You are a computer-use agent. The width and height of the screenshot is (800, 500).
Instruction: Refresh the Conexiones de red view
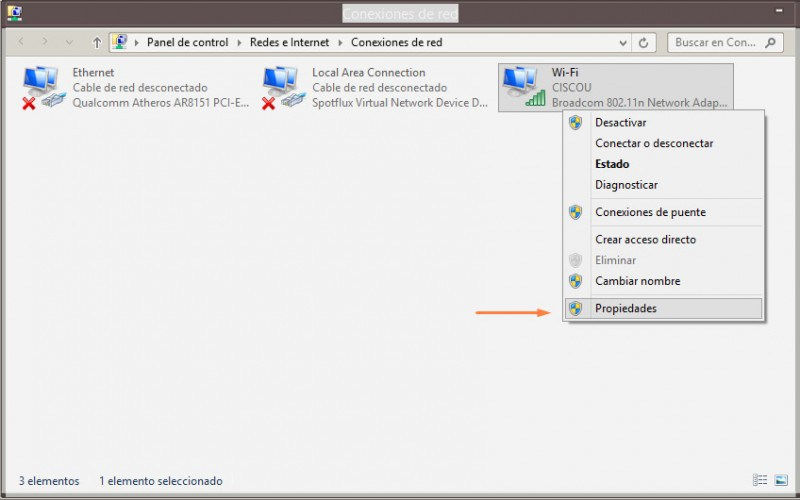pos(643,43)
